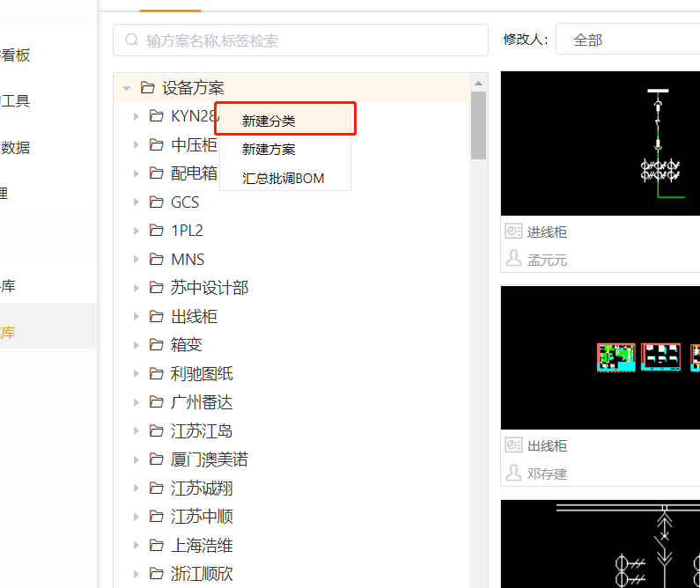700x588 pixels.
Task: Click the 江苏中顺 folder icon
Action: 156,517
